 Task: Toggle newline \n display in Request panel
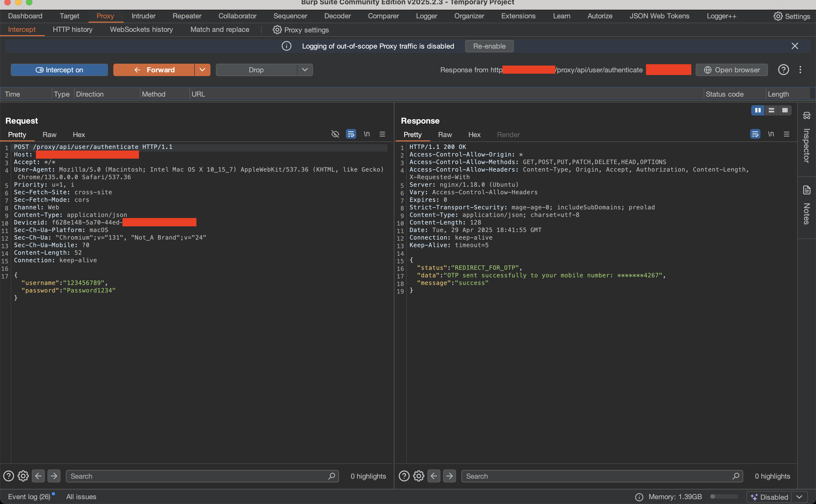tap(367, 134)
